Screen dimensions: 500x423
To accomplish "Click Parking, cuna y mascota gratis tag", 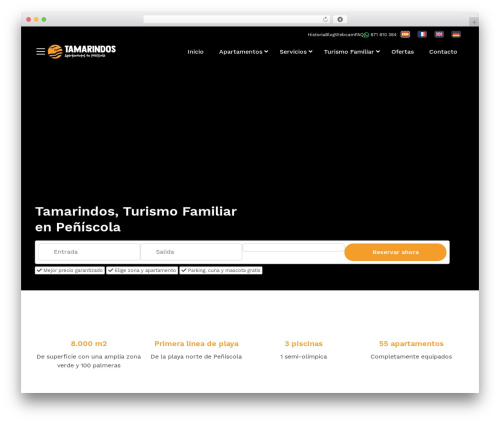I will click(221, 270).
